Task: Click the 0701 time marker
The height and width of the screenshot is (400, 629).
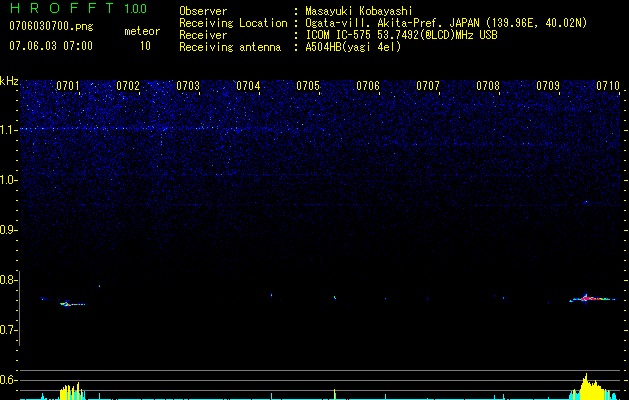Action: 68,86
